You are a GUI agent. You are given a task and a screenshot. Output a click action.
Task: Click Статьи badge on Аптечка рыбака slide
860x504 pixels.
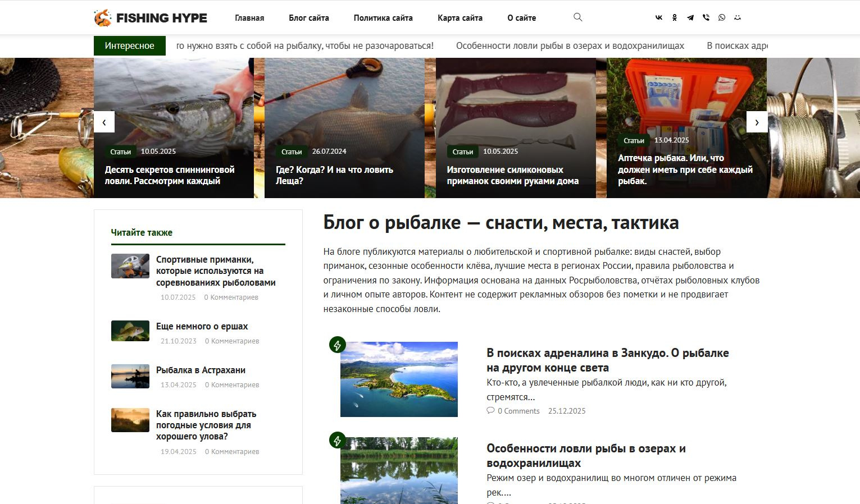[x=634, y=140]
